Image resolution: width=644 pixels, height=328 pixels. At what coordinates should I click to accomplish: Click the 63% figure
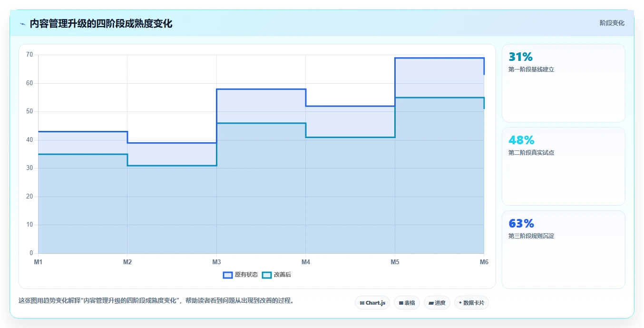(x=521, y=224)
